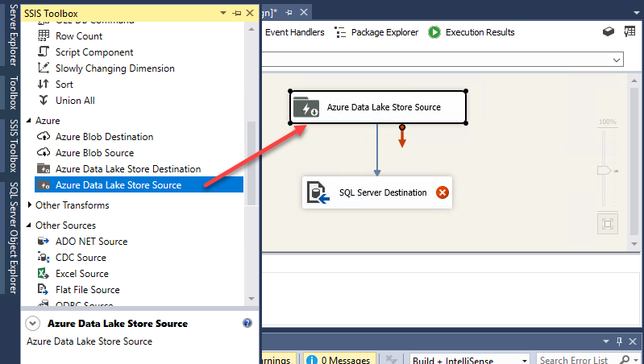Open the Error List window options dropdown
The width and height of the screenshot is (644, 364).
click(x=606, y=341)
